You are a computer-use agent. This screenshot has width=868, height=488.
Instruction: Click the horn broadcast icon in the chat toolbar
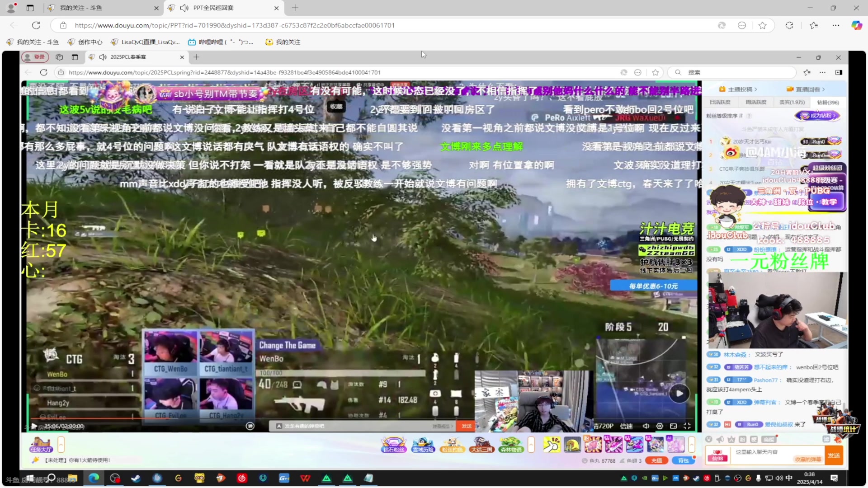(720, 439)
